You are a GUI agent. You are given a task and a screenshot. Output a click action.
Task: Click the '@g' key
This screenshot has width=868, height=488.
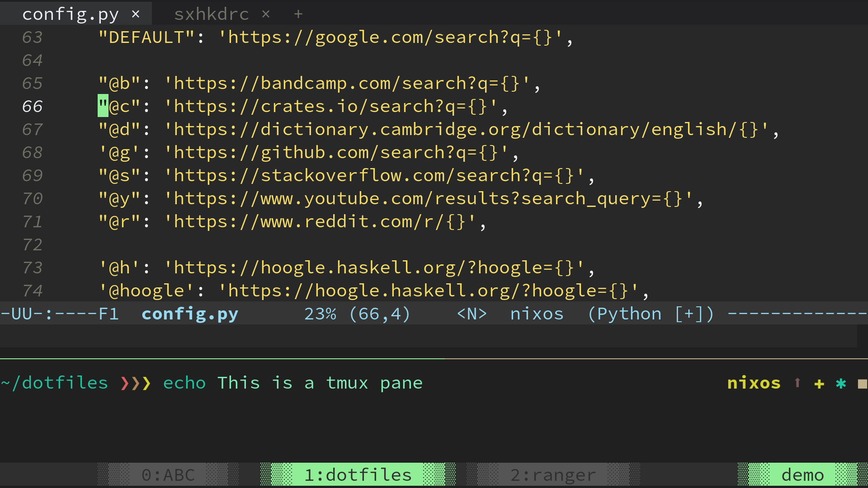click(x=119, y=152)
